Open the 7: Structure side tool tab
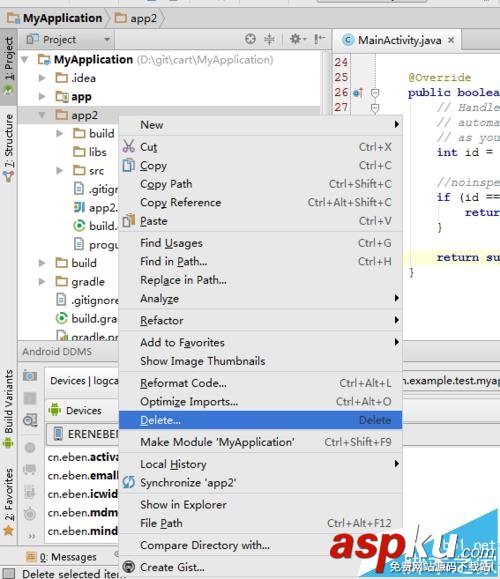The height and width of the screenshot is (579, 500). coord(8,147)
